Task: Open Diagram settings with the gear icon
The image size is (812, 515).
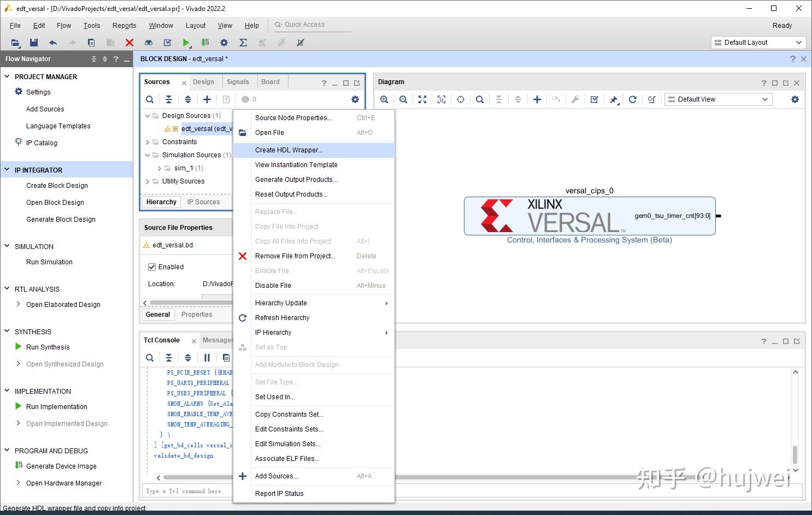Action: pos(795,99)
